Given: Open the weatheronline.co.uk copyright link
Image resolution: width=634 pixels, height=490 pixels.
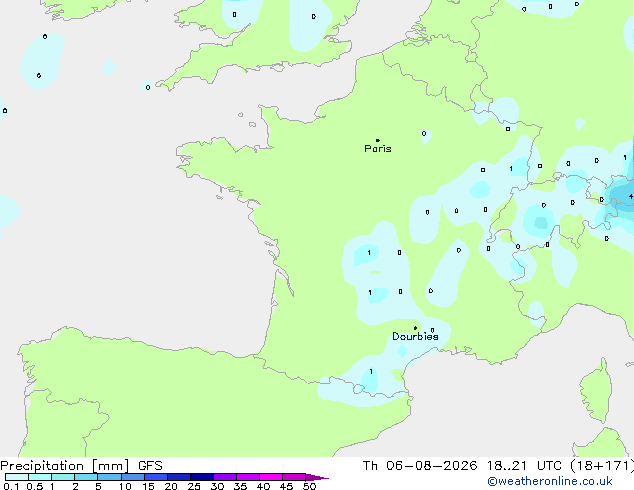Looking at the screenshot, I should [550, 482].
